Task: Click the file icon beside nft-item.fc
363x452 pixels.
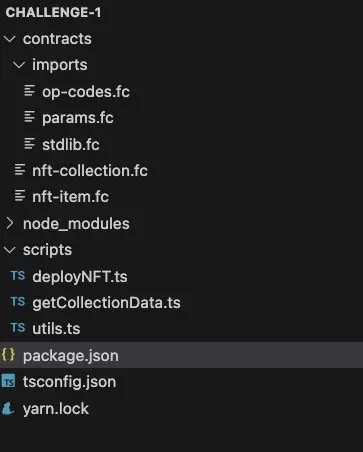Action: pos(20,196)
